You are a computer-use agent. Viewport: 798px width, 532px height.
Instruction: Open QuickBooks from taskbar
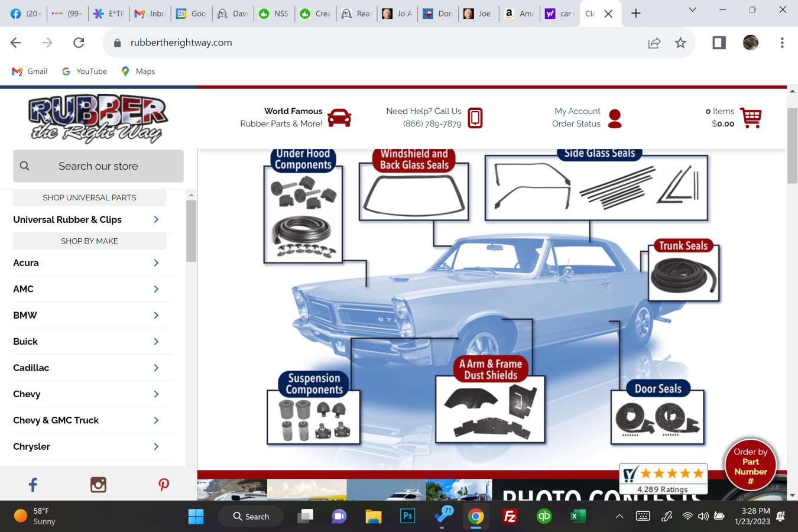[x=544, y=517]
